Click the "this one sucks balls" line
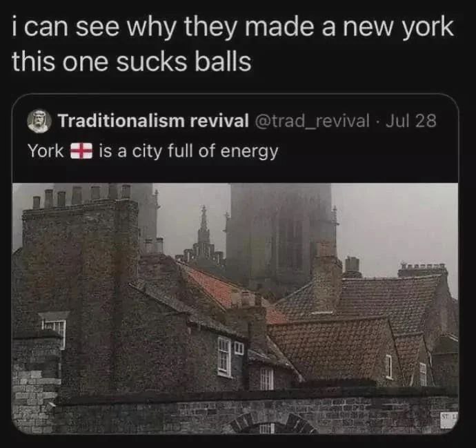Screen dimensions: 476x448 coord(132,61)
